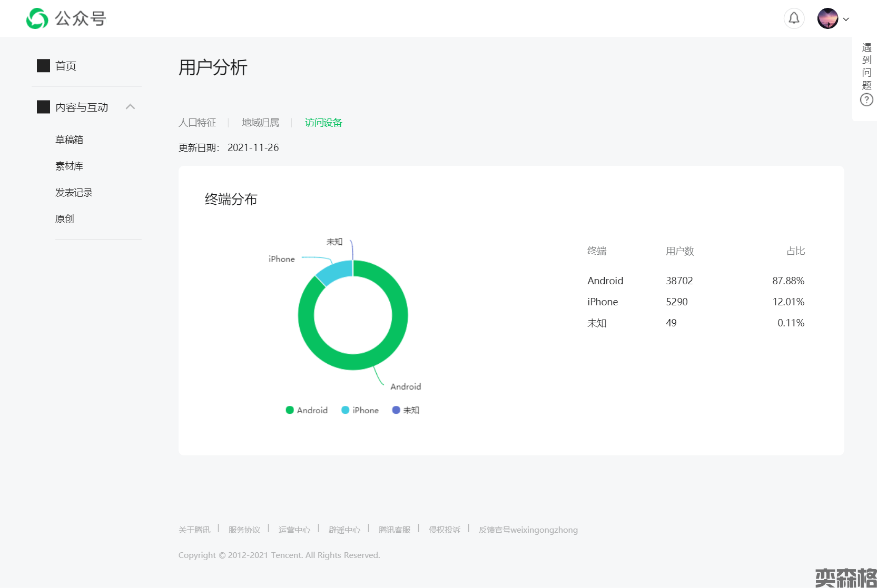Open the notification bell
The image size is (877, 588).
point(794,18)
